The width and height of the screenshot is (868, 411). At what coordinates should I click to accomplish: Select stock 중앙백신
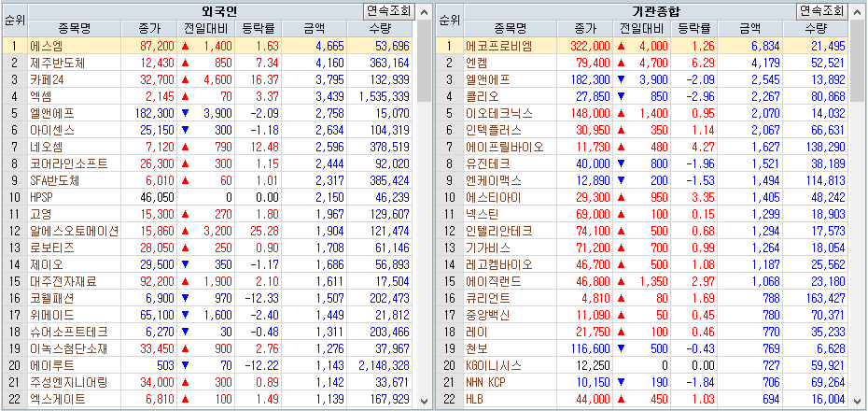click(x=488, y=315)
